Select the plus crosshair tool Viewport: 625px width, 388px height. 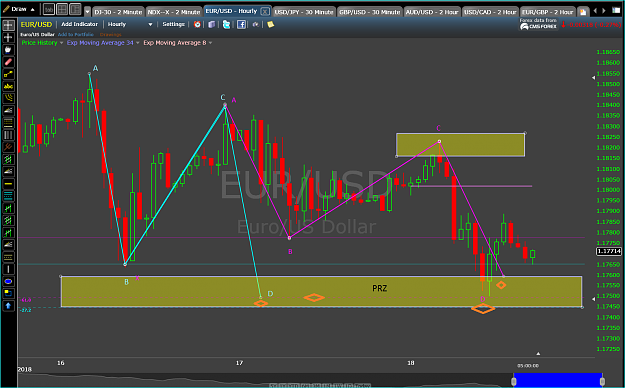[x=8, y=37]
